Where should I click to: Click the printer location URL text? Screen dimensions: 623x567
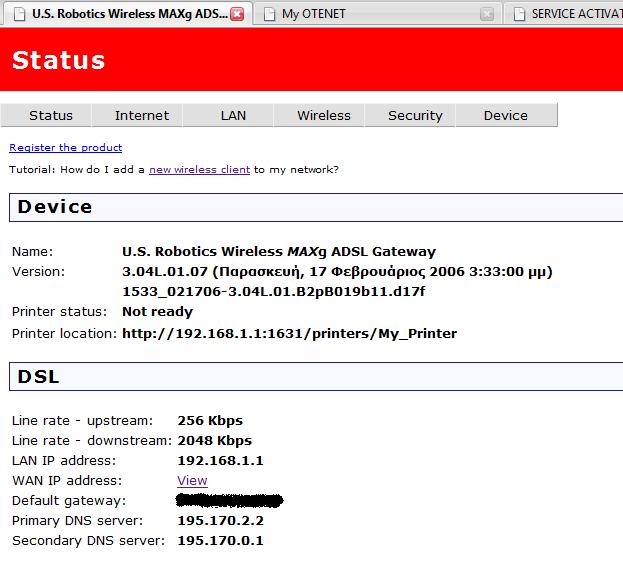tap(289, 334)
